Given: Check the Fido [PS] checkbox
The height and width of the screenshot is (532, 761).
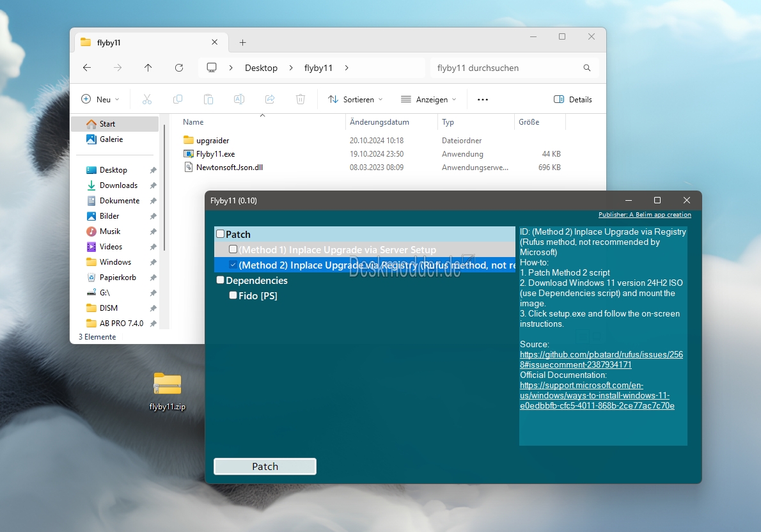Looking at the screenshot, I should point(233,295).
